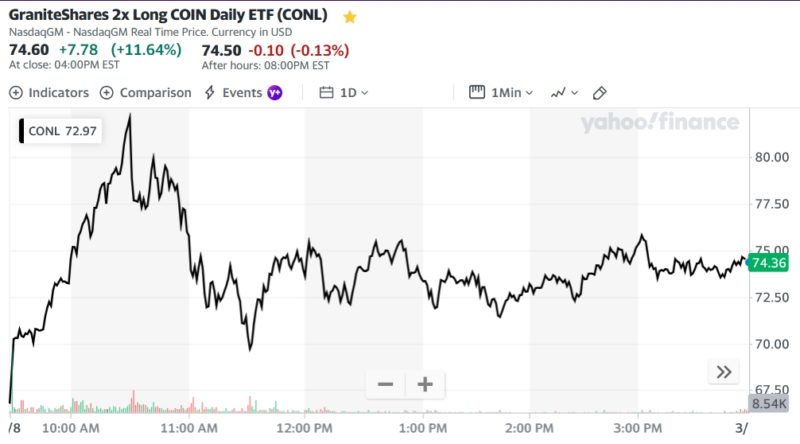Select the pencil drawing tool
Screen dimensions: 800x444
pyautogui.click(x=600, y=93)
